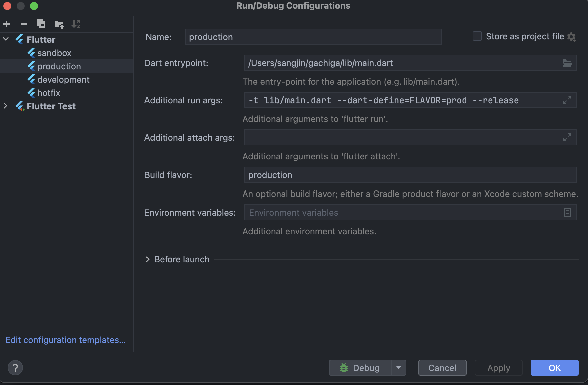588x385 pixels.
Task: Enable the Store as project file checkbox
Action: tap(477, 36)
